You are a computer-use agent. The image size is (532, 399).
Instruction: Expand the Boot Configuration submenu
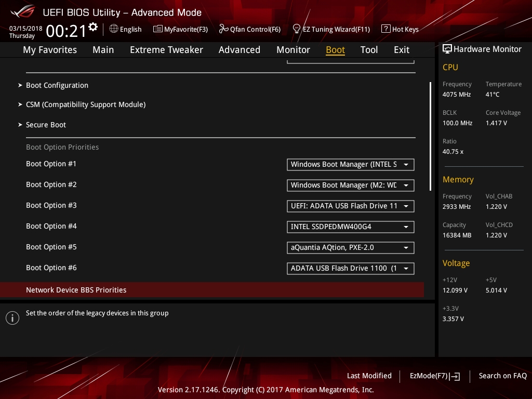[57, 85]
